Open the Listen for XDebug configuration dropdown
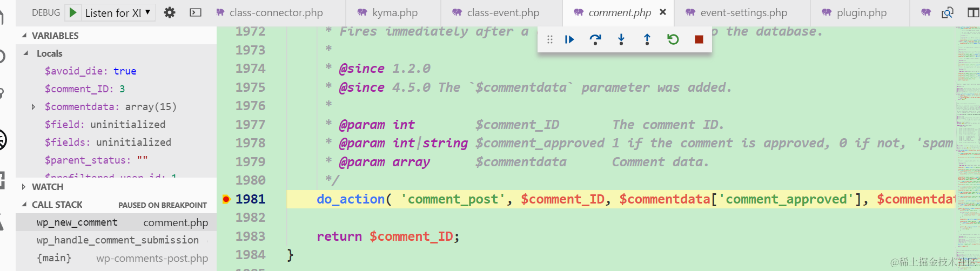Image resolution: width=980 pixels, height=271 pixels. (x=118, y=12)
